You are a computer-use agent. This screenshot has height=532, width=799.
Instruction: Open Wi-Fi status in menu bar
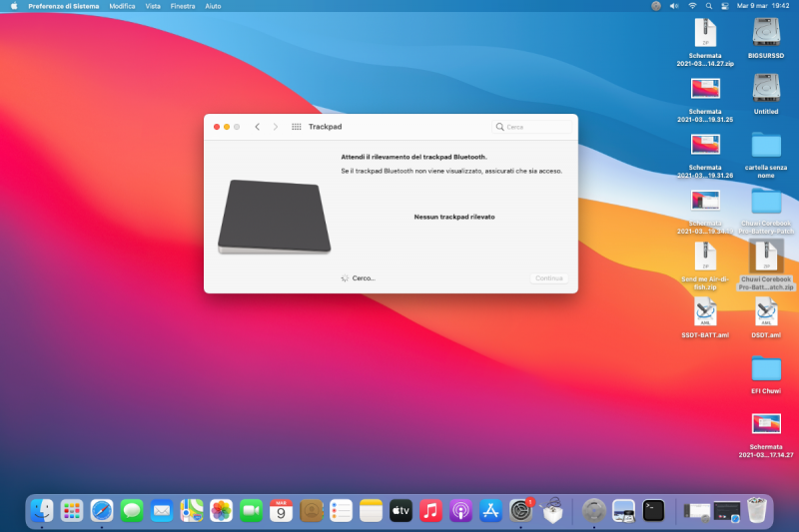coord(692,6)
